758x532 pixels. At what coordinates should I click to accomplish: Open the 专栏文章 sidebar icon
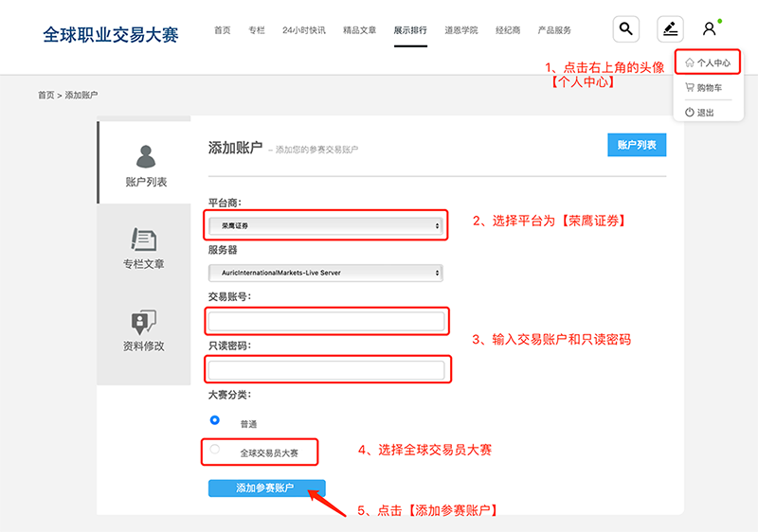(143, 239)
